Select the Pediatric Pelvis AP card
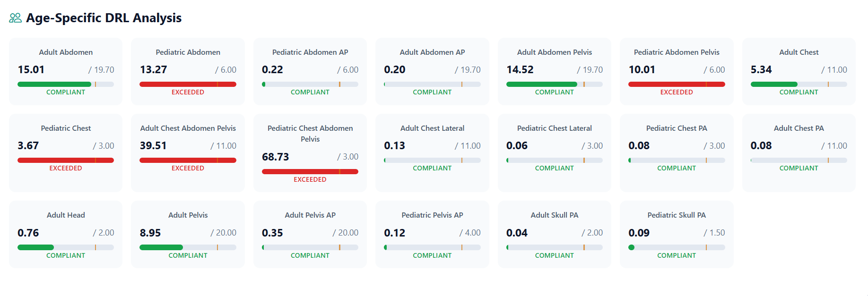Image resolution: width=868 pixels, height=296 pixels. click(x=432, y=234)
